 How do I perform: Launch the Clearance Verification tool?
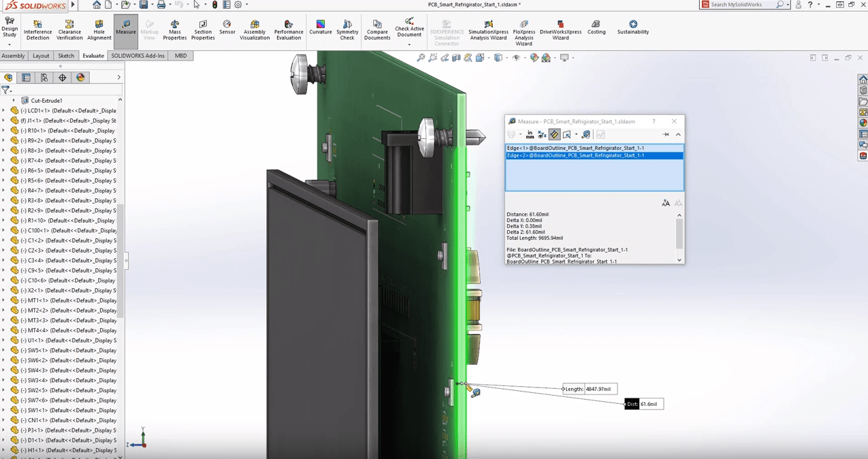69,31
